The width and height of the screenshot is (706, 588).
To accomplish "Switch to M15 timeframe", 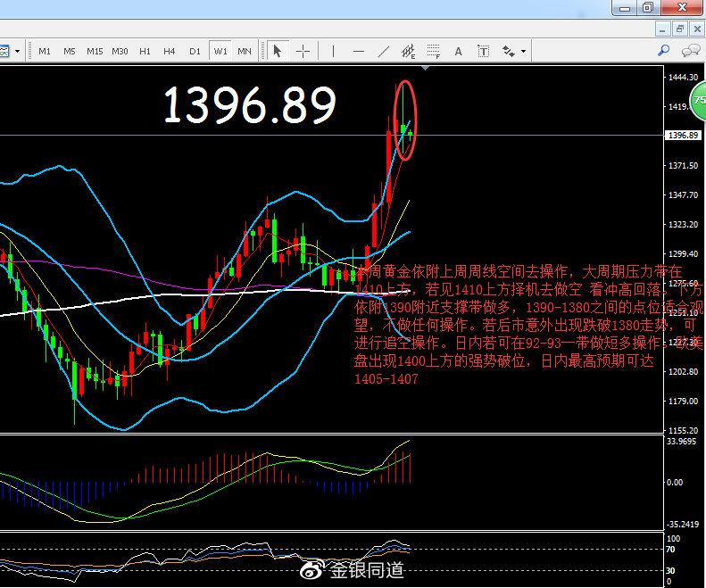I will coord(95,52).
